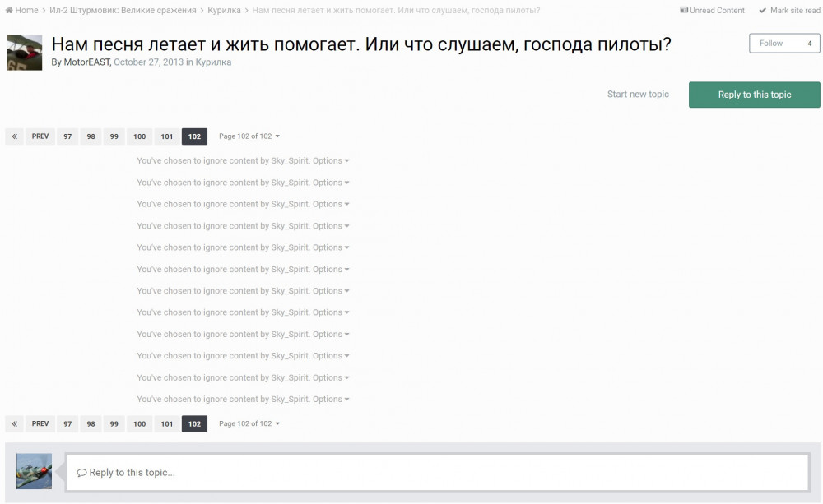
Task: Click green Reply to this topic button
Action: click(754, 95)
